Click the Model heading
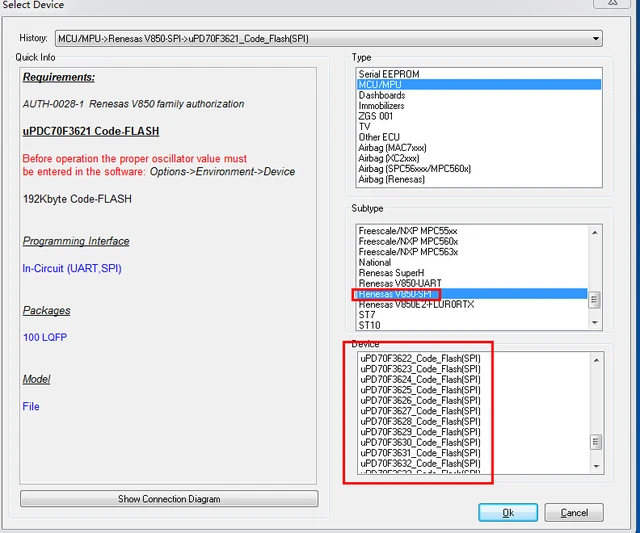 tap(36, 379)
